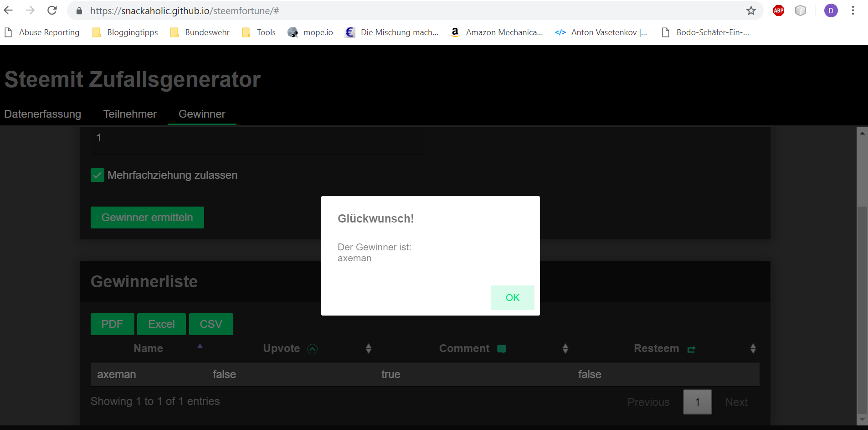Click the Comment speech bubble icon
Screen dimensions: 868x430
point(502,349)
